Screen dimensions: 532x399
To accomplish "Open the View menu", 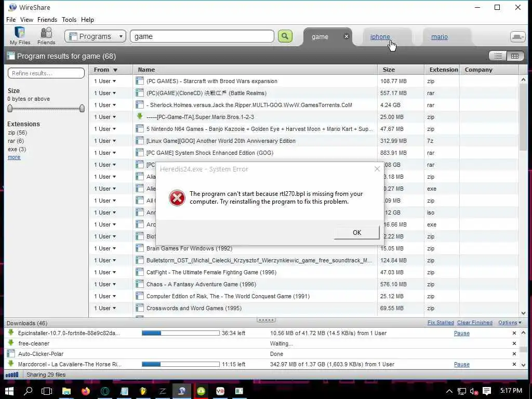I will 26,20.
